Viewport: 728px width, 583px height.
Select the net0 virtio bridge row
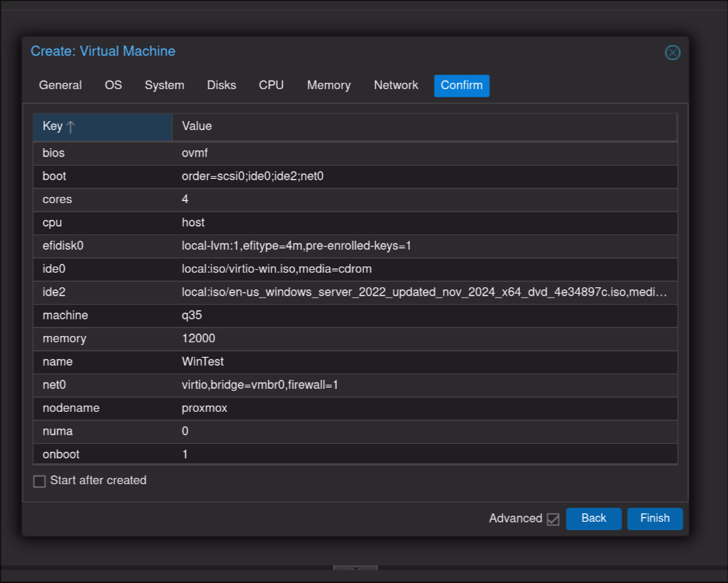point(355,385)
